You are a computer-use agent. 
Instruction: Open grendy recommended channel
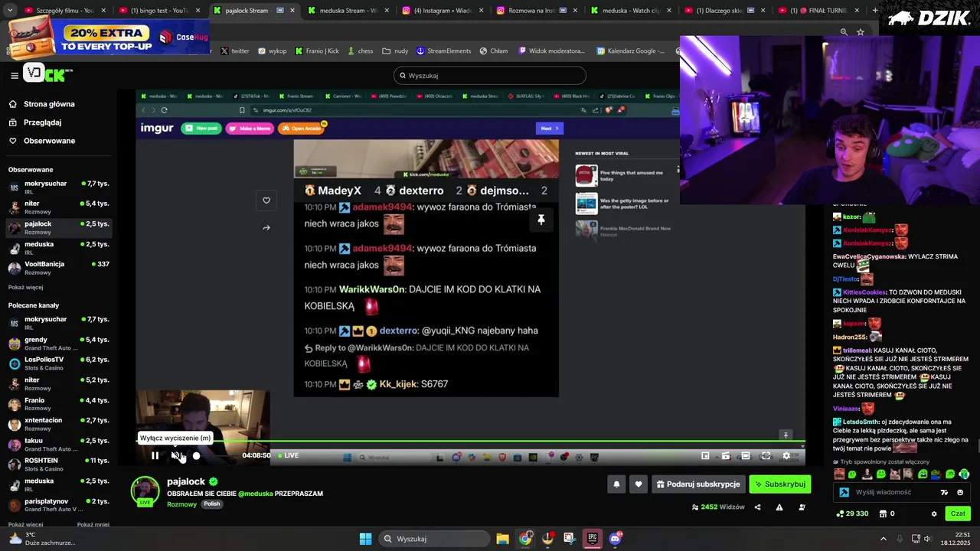pos(59,343)
